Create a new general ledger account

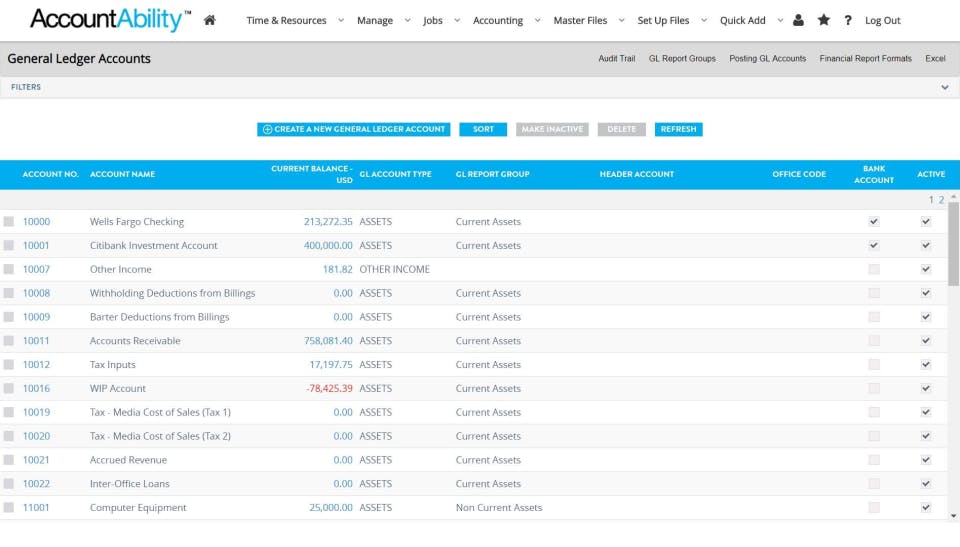tap(354, 129)
